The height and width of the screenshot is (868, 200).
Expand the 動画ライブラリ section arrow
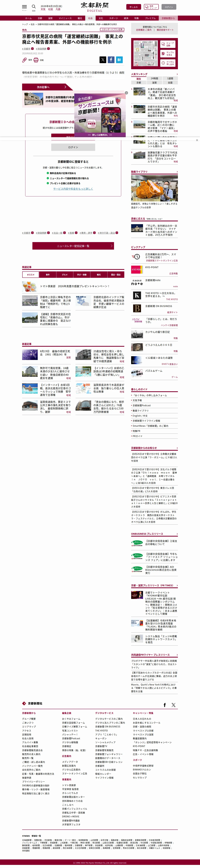pyautogui.click(x=177, y=172)
